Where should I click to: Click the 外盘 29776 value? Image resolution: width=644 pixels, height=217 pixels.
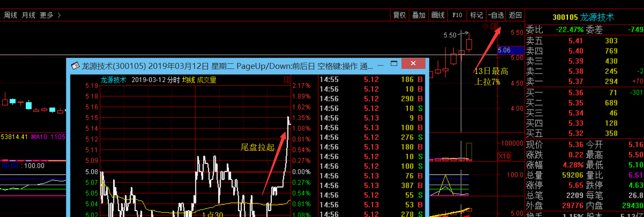click(x=573, y=206)
